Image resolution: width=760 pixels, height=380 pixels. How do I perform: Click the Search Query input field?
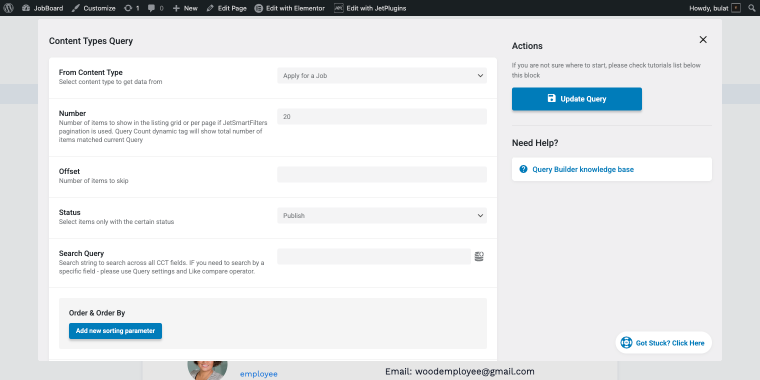pos(374,256)
